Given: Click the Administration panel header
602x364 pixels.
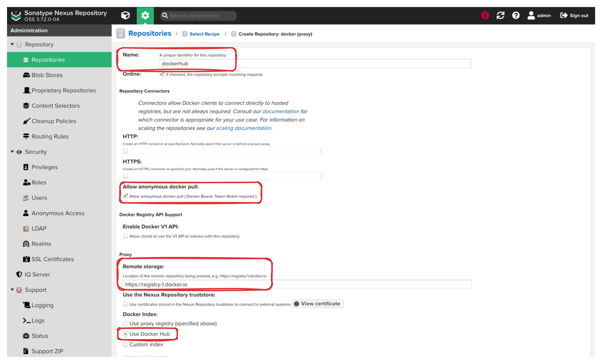Looking at the screenshot, I should coord(59,30).
